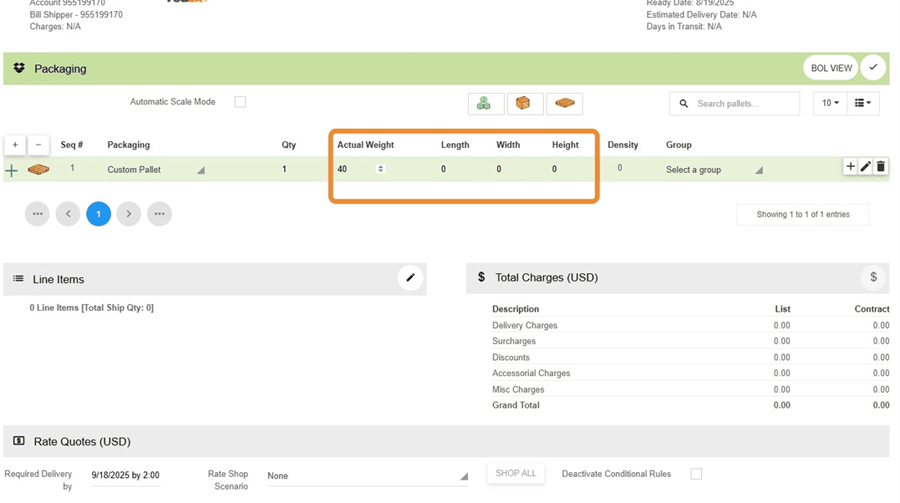Click the orange pallet packaging button
Viewport: 900px width, 503px height.
[x=565, y=103]
